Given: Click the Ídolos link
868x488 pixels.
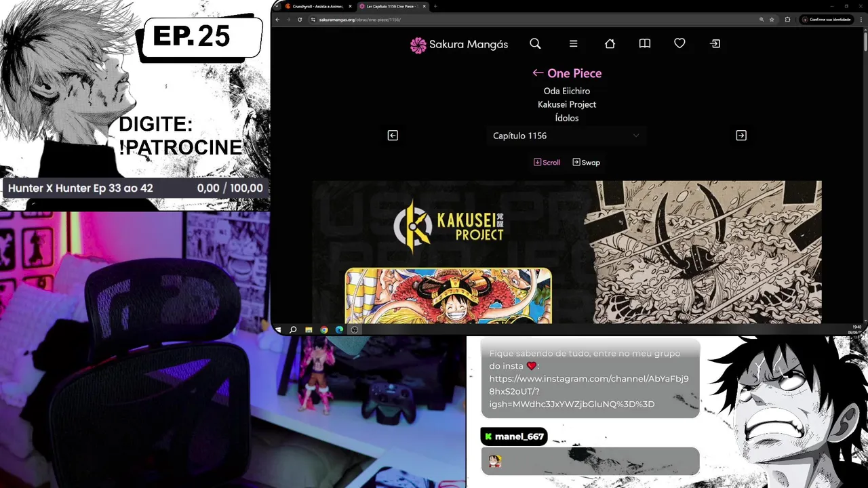Looking at the screenshot, I should coord(567,118).
